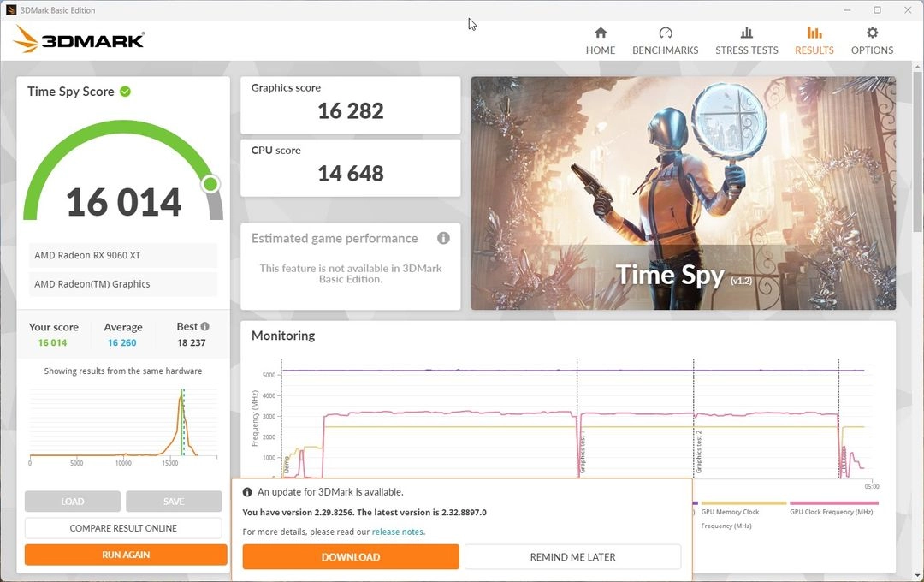Open Options via gear icon

tap(872, 33)
